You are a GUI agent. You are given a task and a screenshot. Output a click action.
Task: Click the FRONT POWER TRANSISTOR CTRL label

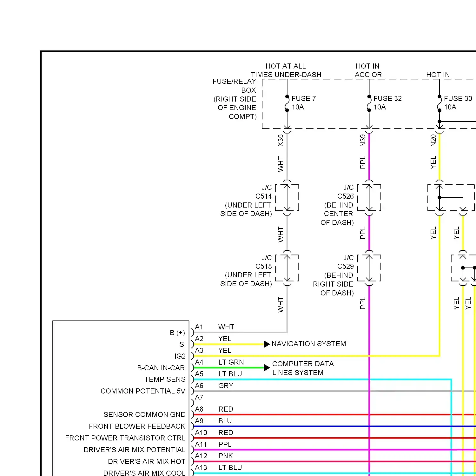(x=125, y=438)
